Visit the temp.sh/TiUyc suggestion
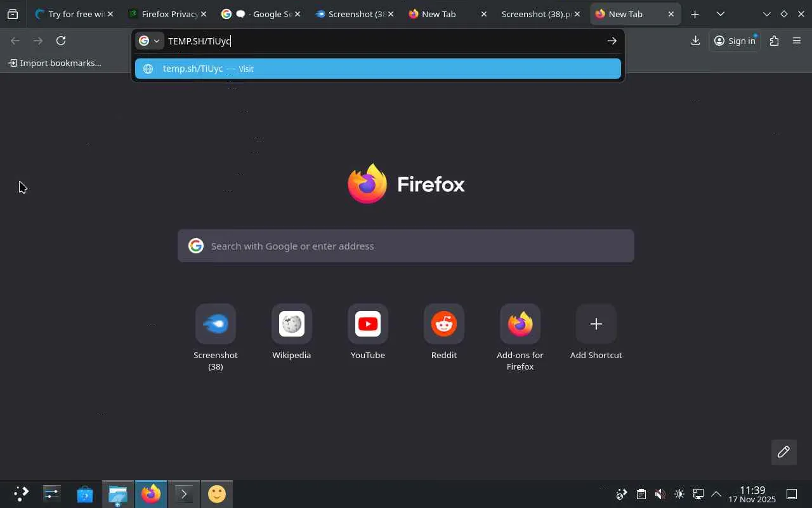Viewport: 812px width, 508px height. [x=378, y=69]
